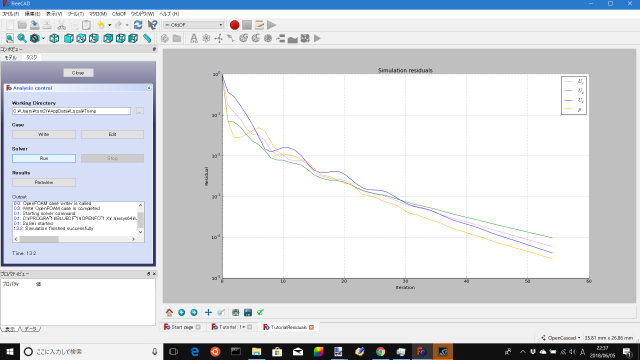Expand the undo history dropdown arrow
This screenshot has width=640, height=360.
(109, 25)
